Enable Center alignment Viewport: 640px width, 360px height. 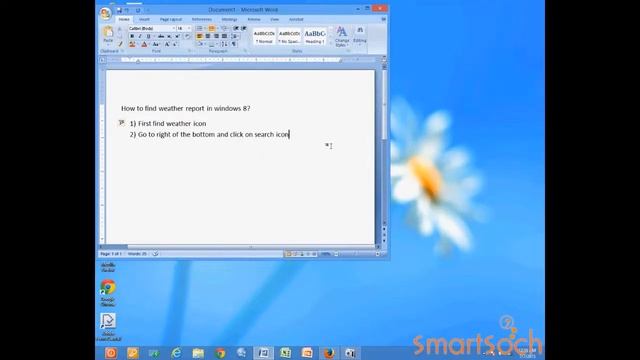coord(208,36)
